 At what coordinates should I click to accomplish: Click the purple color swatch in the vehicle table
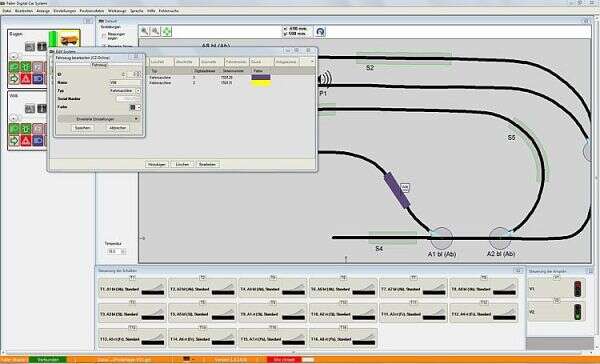pyautogui.click(x=261, y=77)
